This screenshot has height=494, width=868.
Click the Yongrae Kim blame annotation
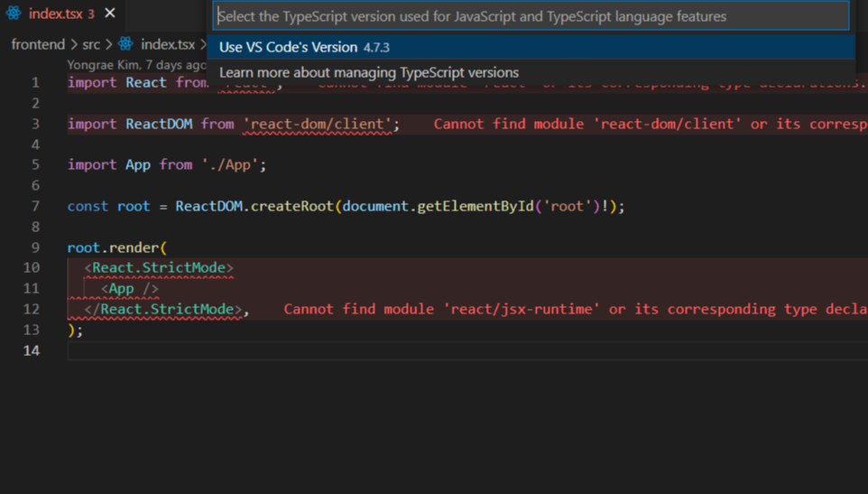tap(137, 65)
